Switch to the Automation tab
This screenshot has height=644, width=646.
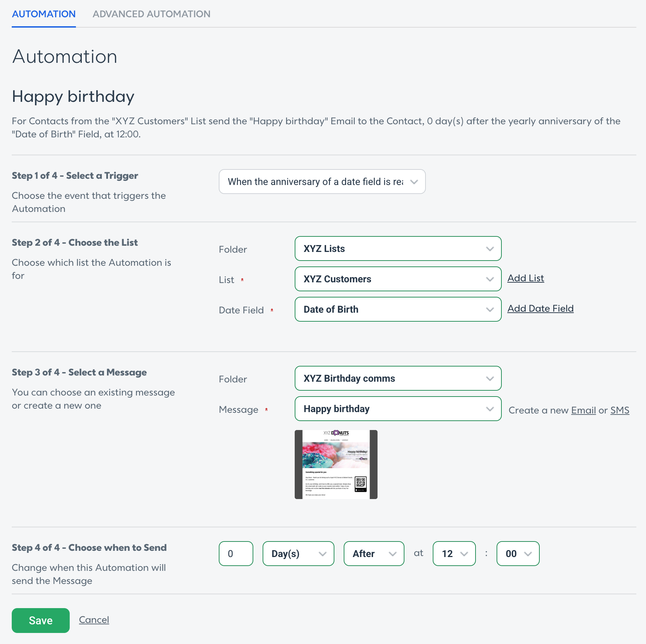coord(44,14)
